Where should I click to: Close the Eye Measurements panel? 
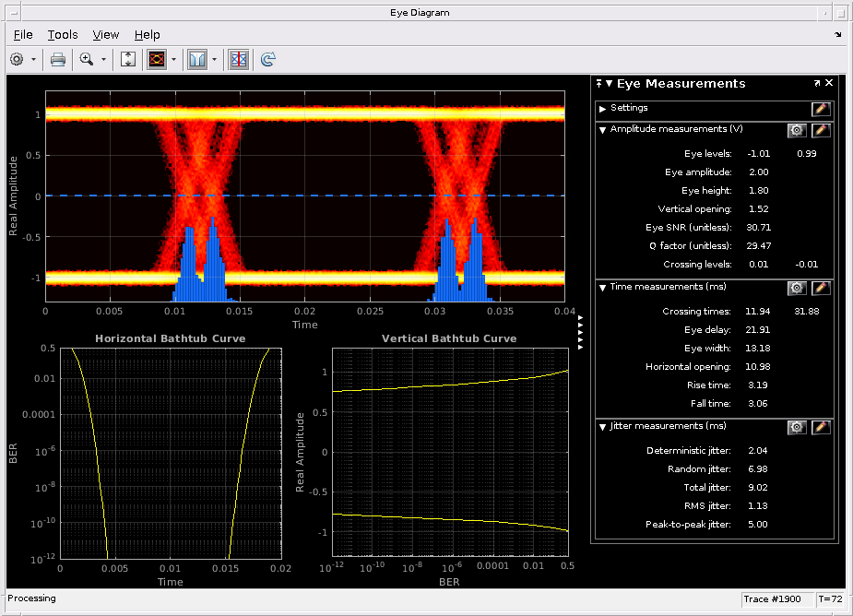pos(829,83)
